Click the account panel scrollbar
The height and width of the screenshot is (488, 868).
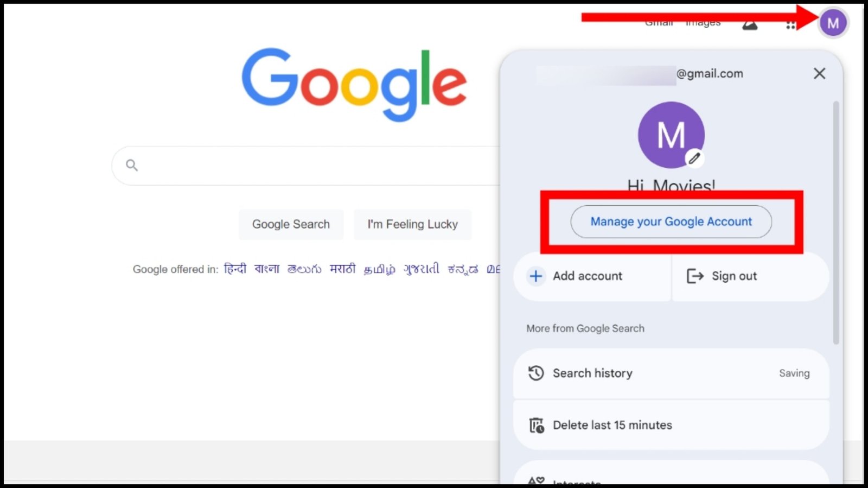click(x=836, y=223)
